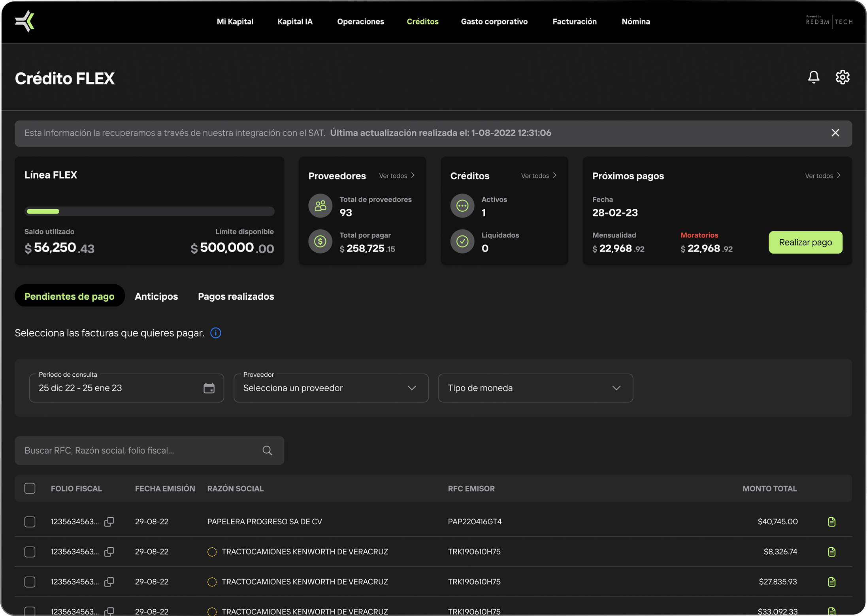
Task: Toggle the select-all checkbox in table header
Action: 30,488
